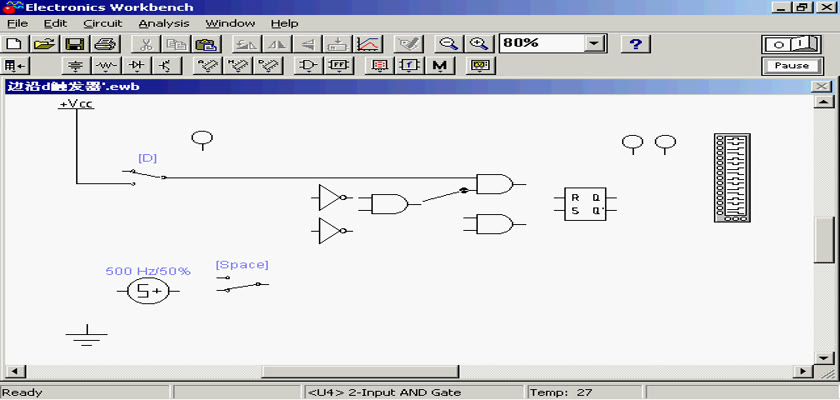
Task: Open an existing circuit file
Action: pos(45,43)
